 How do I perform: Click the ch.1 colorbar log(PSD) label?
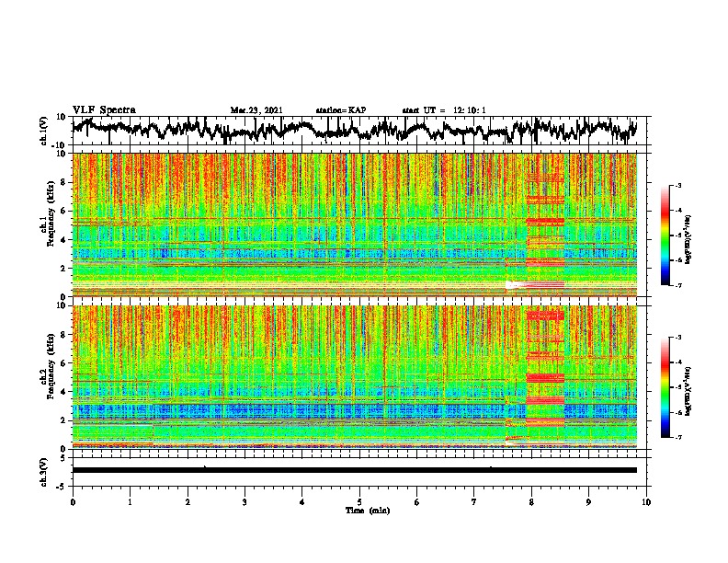pos(688,240)
